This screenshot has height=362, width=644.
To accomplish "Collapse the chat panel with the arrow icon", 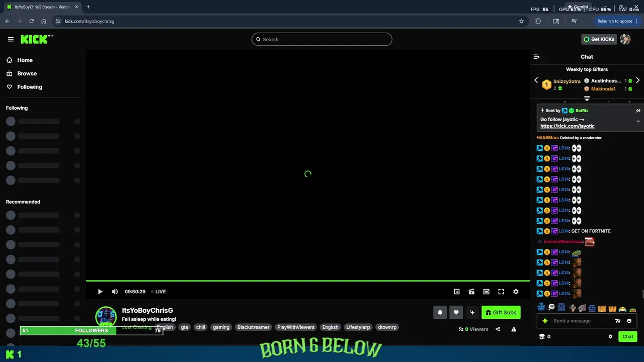I will (x=536, y=57).
